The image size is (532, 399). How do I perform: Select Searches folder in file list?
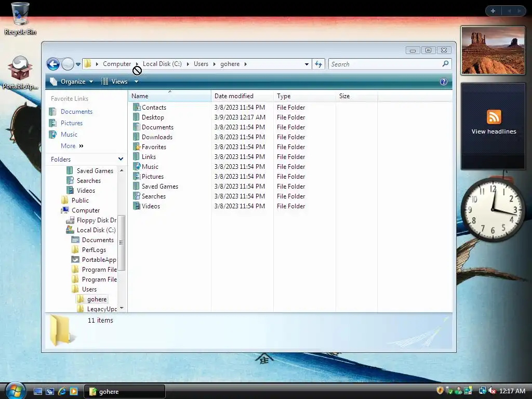coord(149,196)
